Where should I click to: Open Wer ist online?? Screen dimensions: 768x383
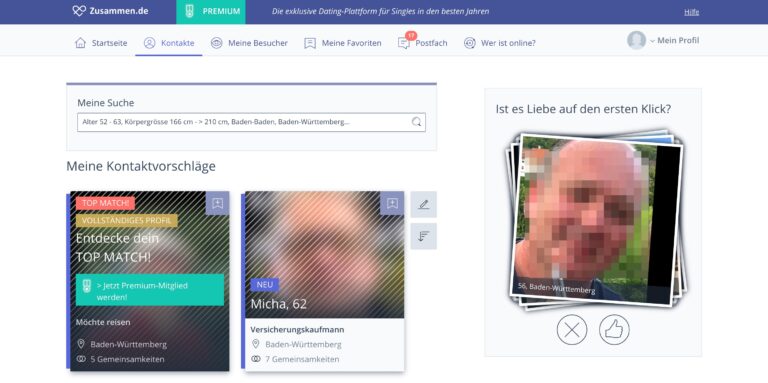click(x=500, y=43)
